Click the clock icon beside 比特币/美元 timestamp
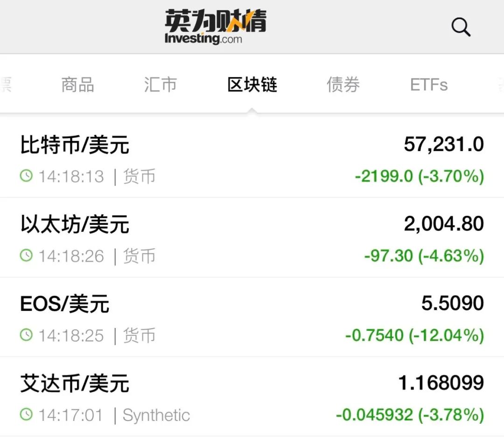This screenshot has width=504, height=440. (27, 176)
